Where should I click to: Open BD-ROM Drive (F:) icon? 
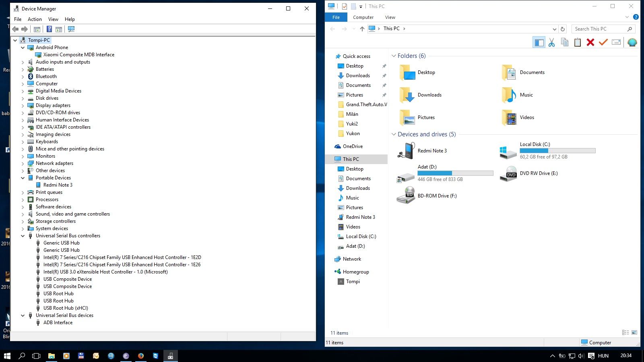(406, 195)
